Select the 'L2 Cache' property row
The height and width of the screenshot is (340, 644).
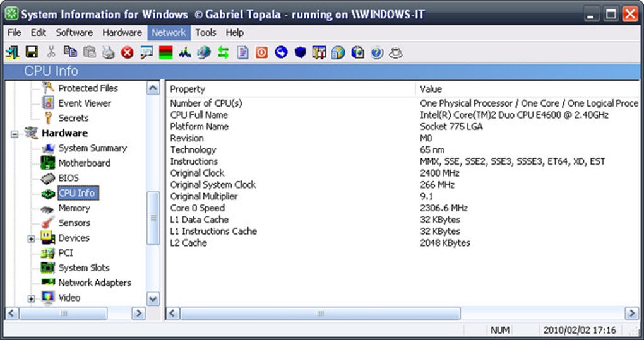pos(189,243)
